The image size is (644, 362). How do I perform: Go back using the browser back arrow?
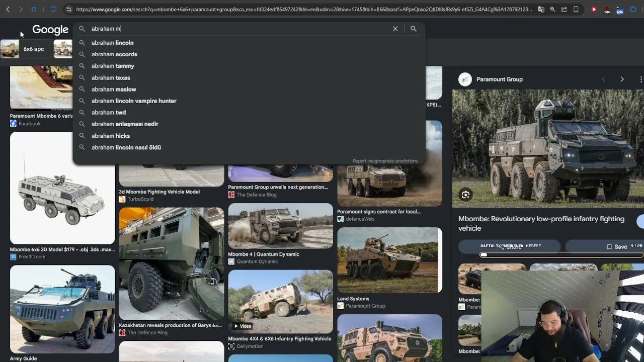point(8,9)
